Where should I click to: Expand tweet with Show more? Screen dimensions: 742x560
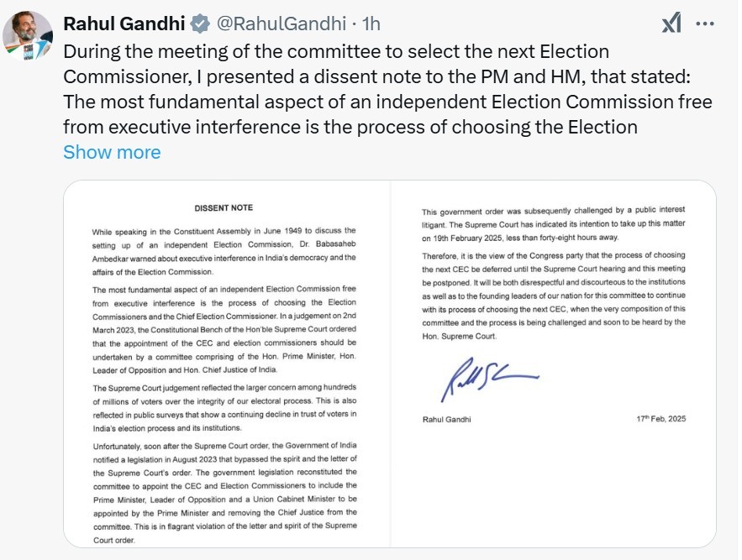pyautogui.click(x=112, y=152)
